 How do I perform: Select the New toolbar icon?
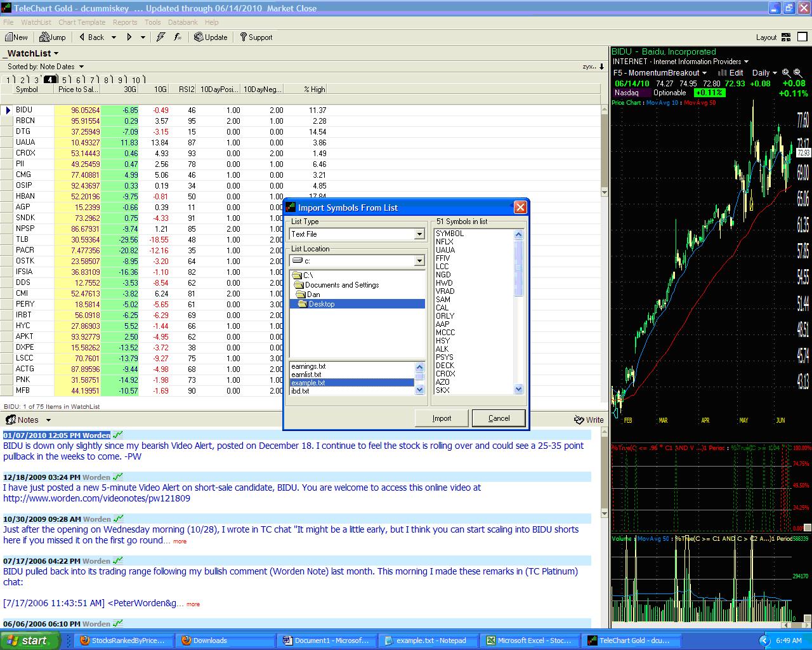[x=16, y=37]
